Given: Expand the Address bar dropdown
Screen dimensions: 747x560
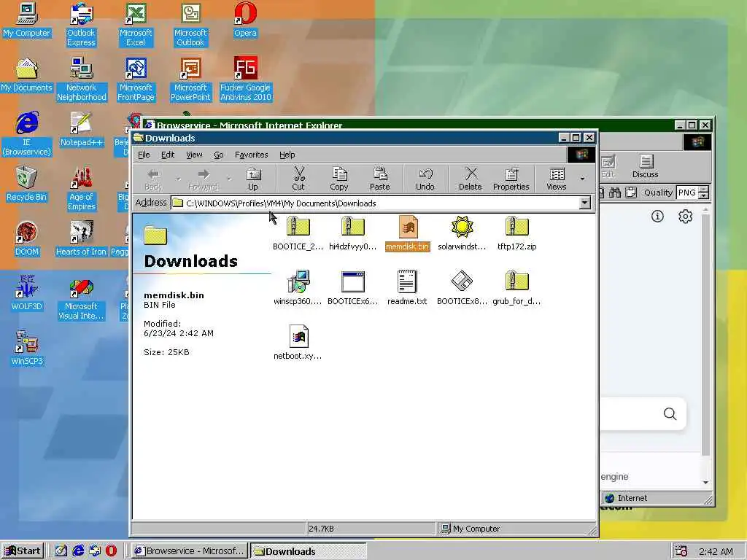Looking at the screenshot, I should click(x=584, y=203).
